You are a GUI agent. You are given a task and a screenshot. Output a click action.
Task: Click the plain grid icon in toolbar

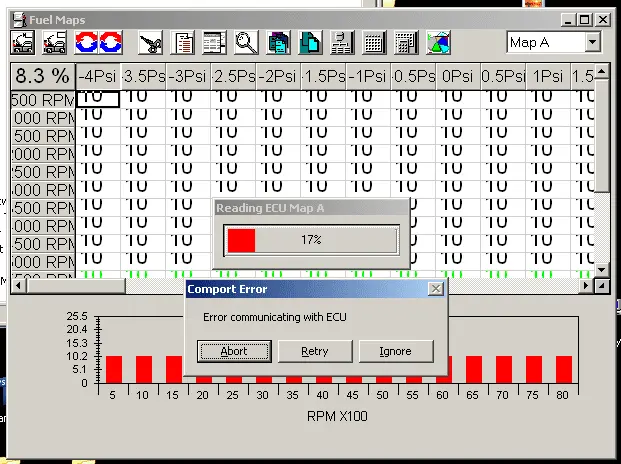(374, 42)
